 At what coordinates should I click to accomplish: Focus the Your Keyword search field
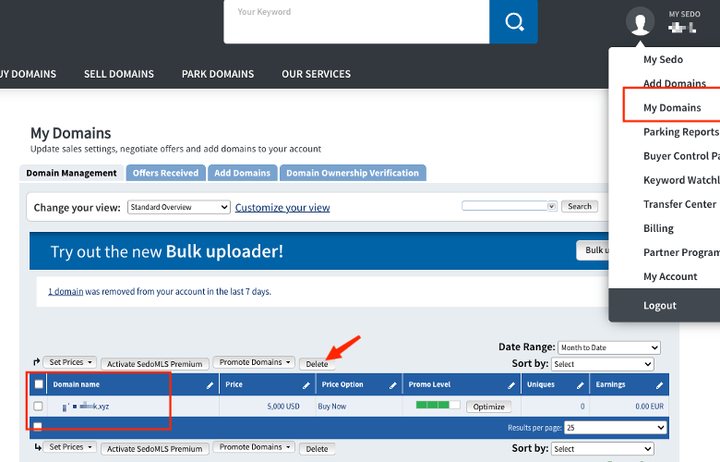pos(356,22)
